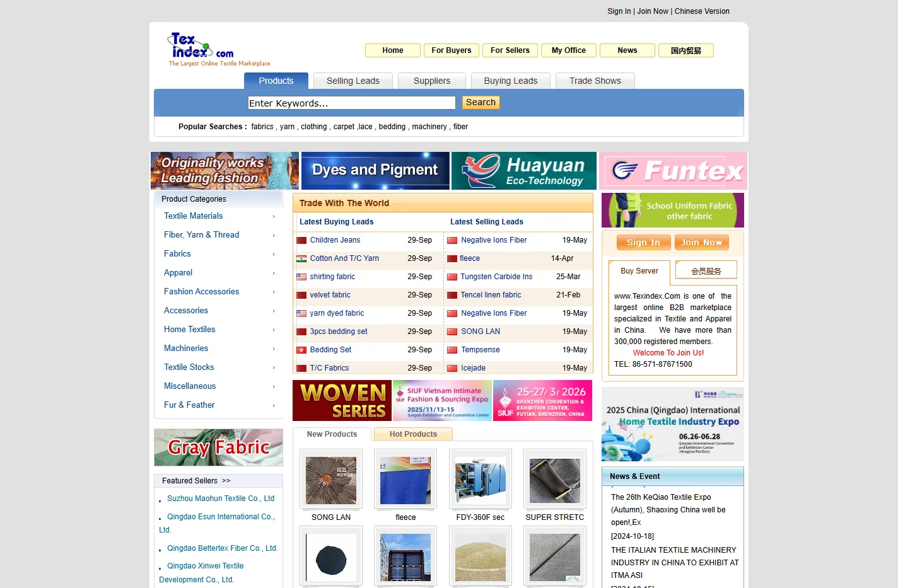
Task: Open SIUF Shenzhen 2026 banner
Action: click(x=542, y=401)
